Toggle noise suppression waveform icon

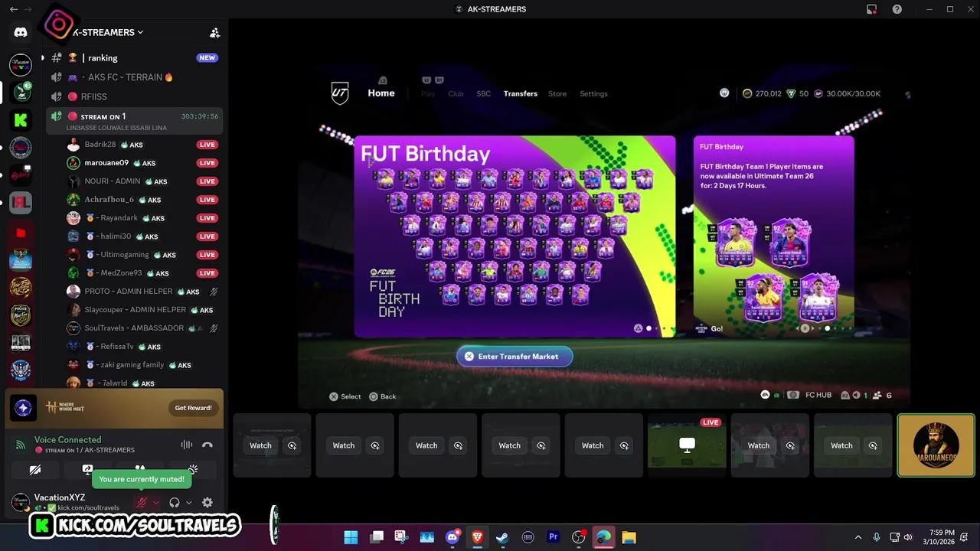186,445
